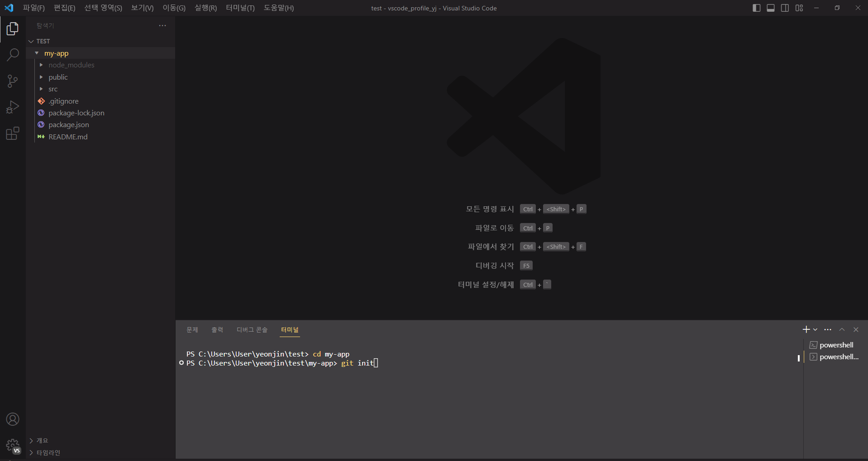Click the 터미널 설정/해제 shortcut hint

(x=486, y=285)
